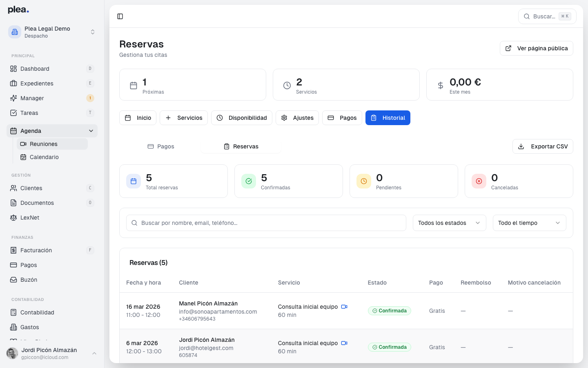The height and width of the screenshot is (368, 588).
Task: Switch to the Servicios tab
Action: coord(184,118)
